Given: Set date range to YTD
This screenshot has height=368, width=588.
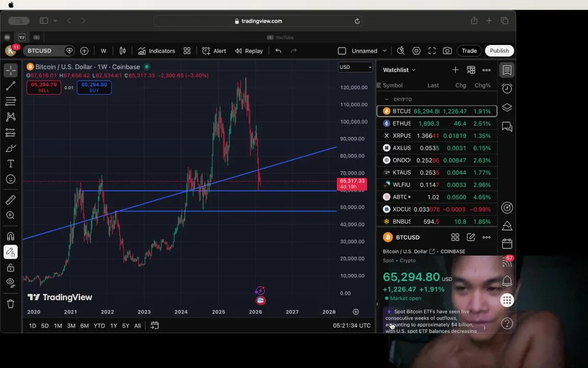Looking at the screenshot, I should tap(99, 326).
